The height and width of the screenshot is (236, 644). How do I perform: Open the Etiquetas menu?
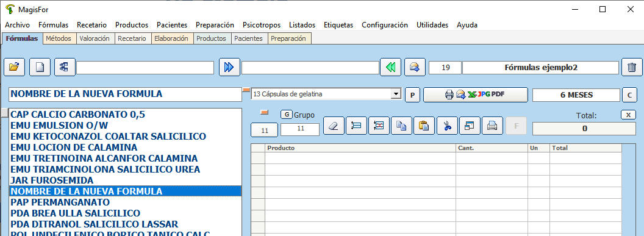(338, 25)
